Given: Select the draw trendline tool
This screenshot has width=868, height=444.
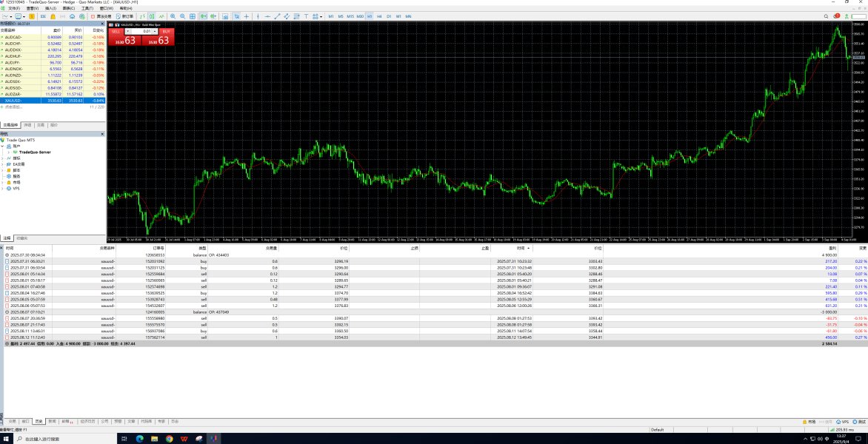Looking at the screenshot, I should click(276, 16).
